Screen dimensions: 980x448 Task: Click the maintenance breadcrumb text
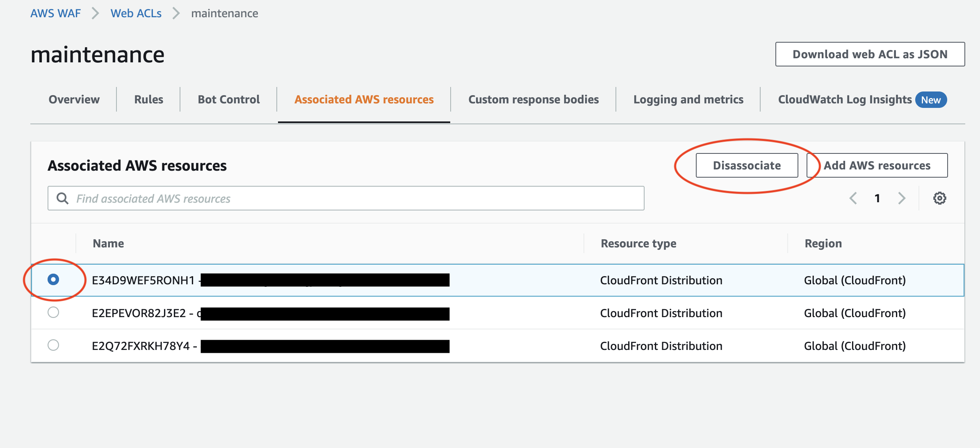pos(225,14)
